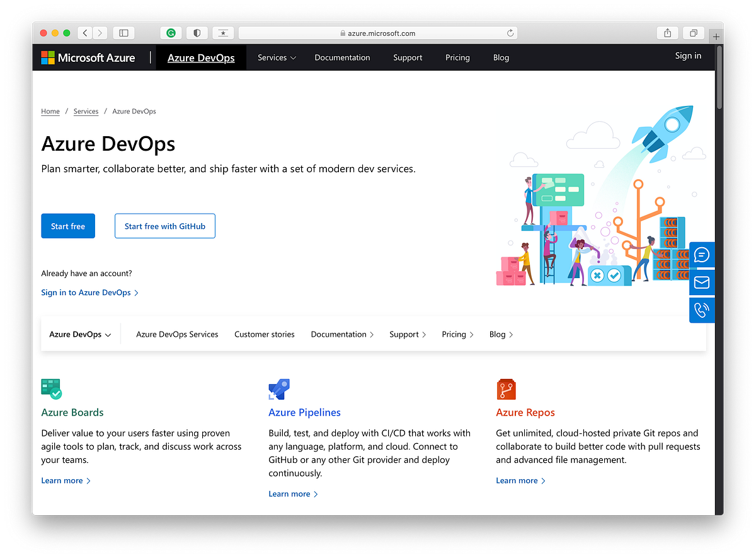The width and height of the screenshot is (756, 558).
Task: Toggle the browser sidebar icon
Action: point(123,33)
